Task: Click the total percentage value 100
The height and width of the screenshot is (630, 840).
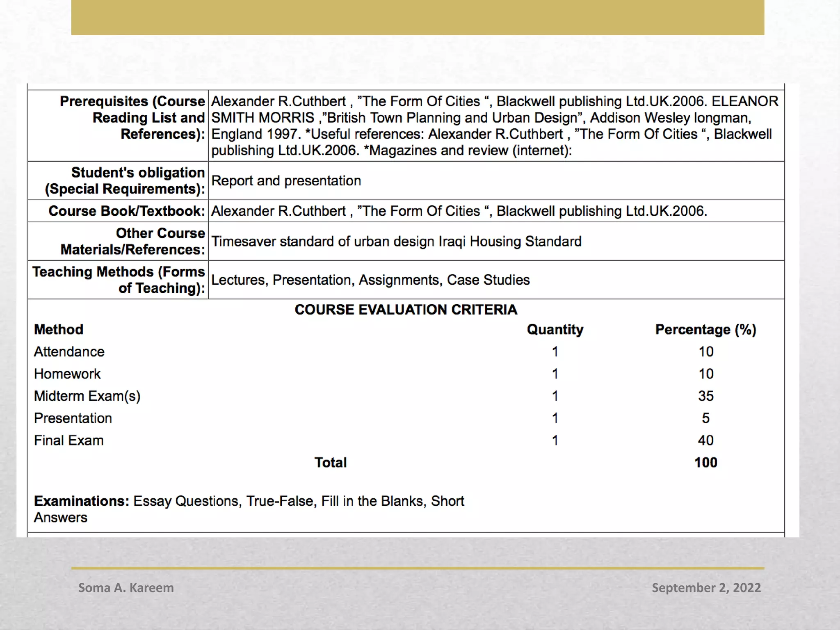Action: (705, 462)
